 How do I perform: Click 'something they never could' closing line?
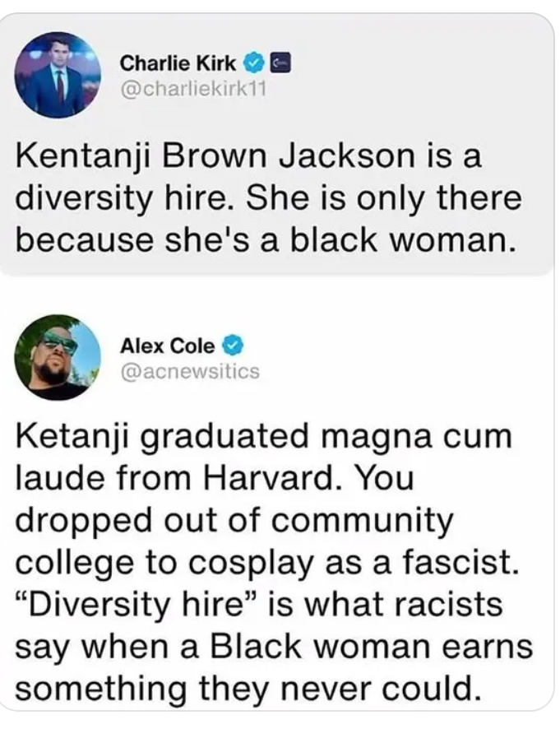[248, 689]
